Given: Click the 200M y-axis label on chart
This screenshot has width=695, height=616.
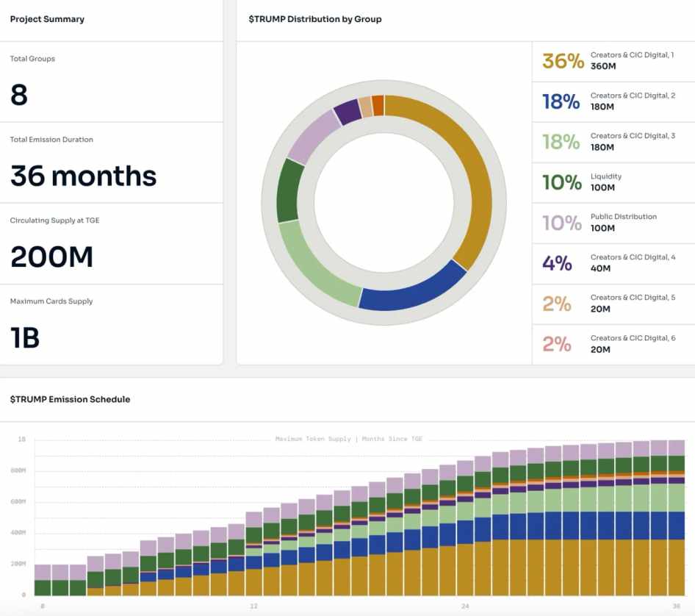Looking at the screenshot, I should [18, 564].
